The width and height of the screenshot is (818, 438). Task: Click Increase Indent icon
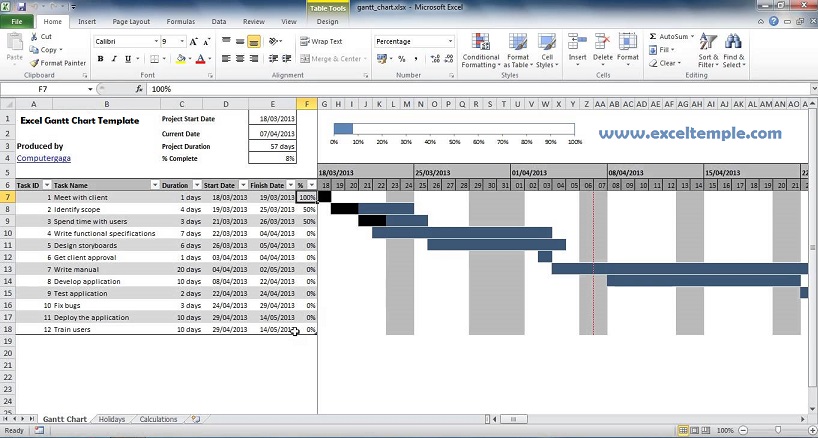[x=286, y=59]
